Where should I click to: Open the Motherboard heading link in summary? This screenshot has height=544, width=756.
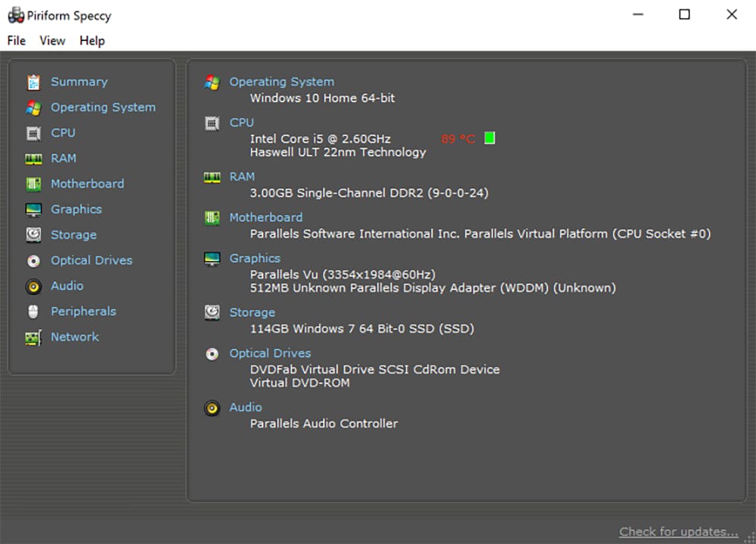tap(265, 217)
